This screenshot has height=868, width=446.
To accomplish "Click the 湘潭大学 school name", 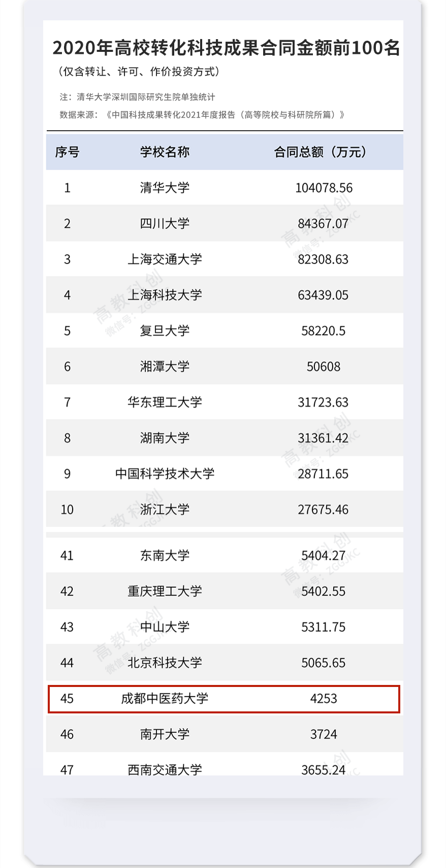I will [165, 367].
